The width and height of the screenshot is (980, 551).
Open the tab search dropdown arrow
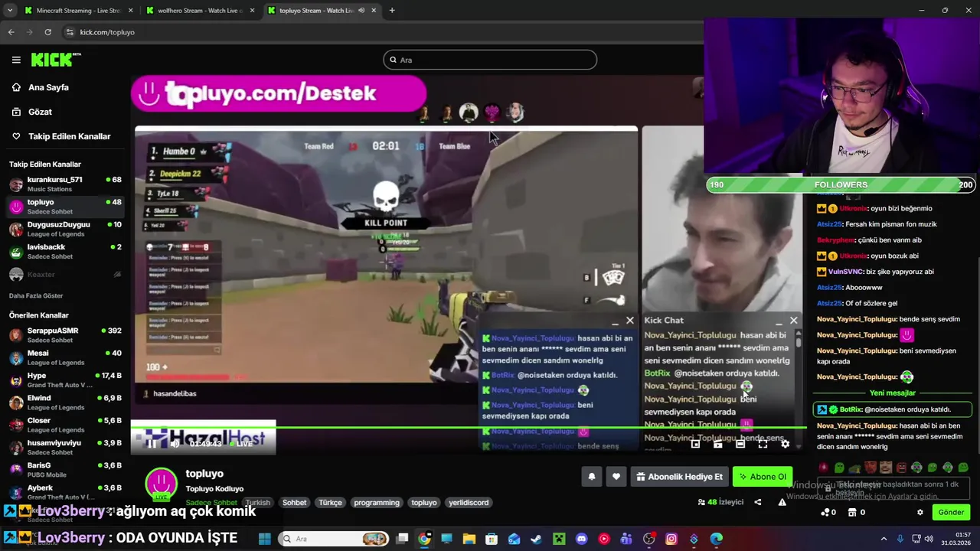tap(10, 11)
